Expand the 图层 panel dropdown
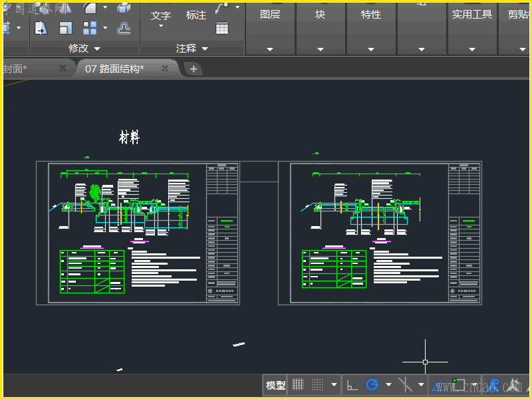The width and height of the screenshot is (532, 399). click(x=270, y=49)
